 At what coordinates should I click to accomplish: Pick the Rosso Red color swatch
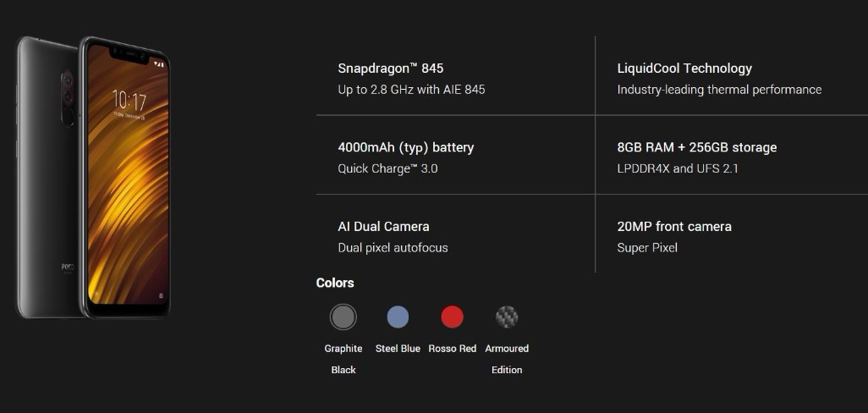tap(453, 317)
